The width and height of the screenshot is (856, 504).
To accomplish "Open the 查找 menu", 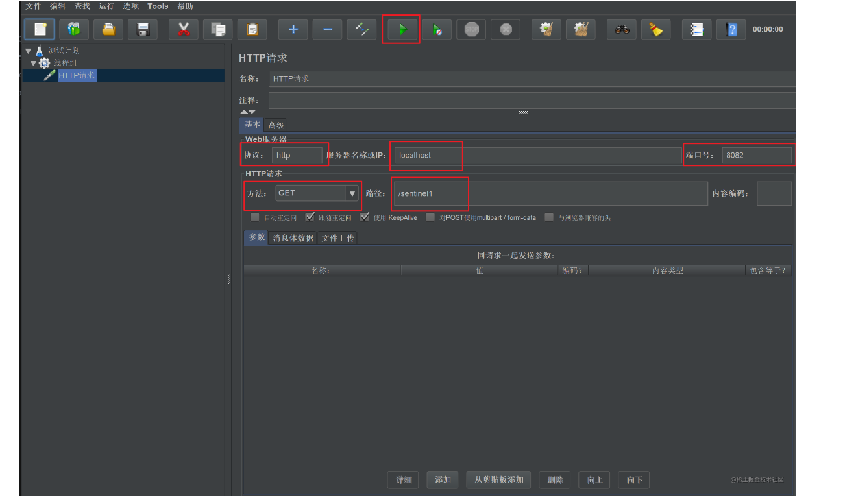I will point(82,6).
